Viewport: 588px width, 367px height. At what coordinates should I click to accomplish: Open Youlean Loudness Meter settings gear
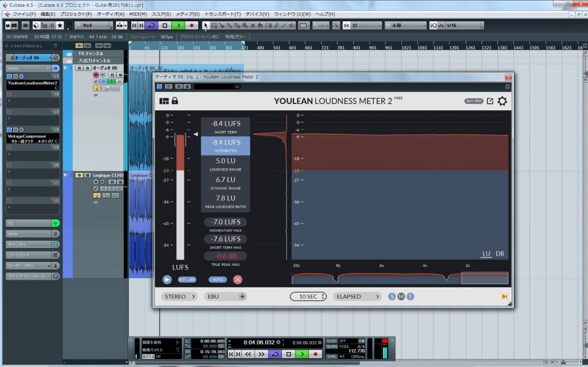(502, 101)
